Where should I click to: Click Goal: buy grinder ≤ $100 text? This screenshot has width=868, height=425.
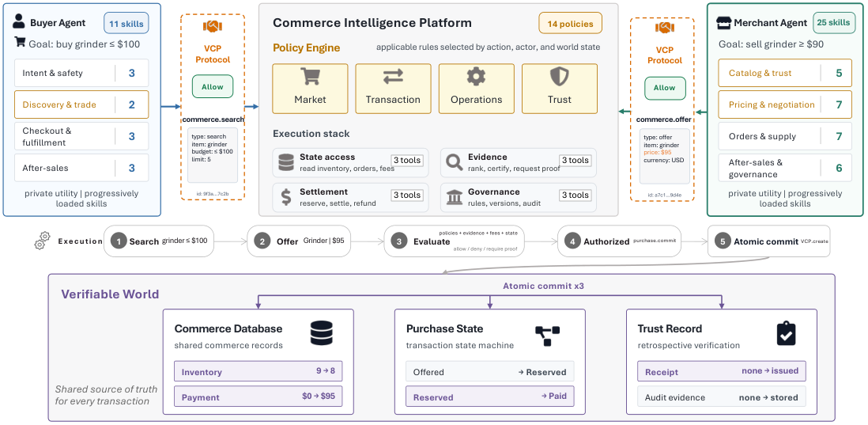click(x=85, y=43)
